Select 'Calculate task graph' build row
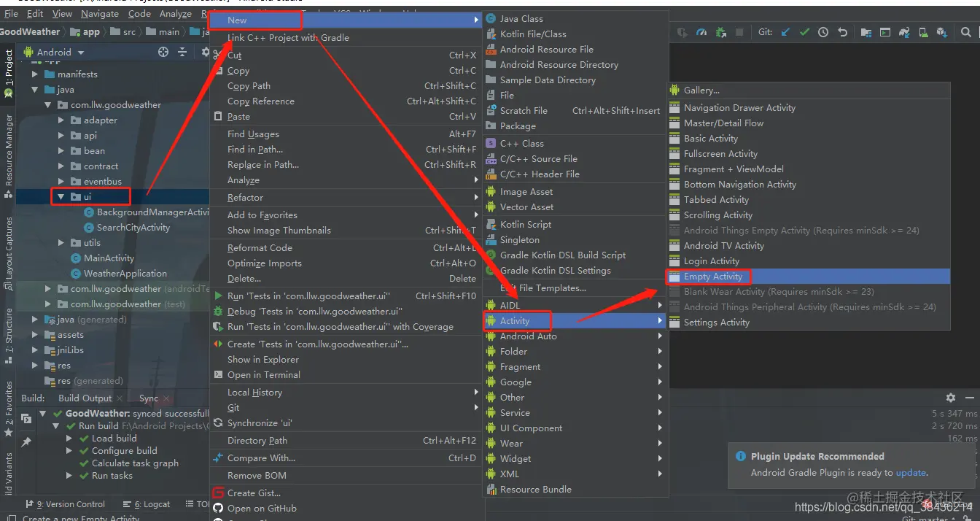 tap(135, 463)
